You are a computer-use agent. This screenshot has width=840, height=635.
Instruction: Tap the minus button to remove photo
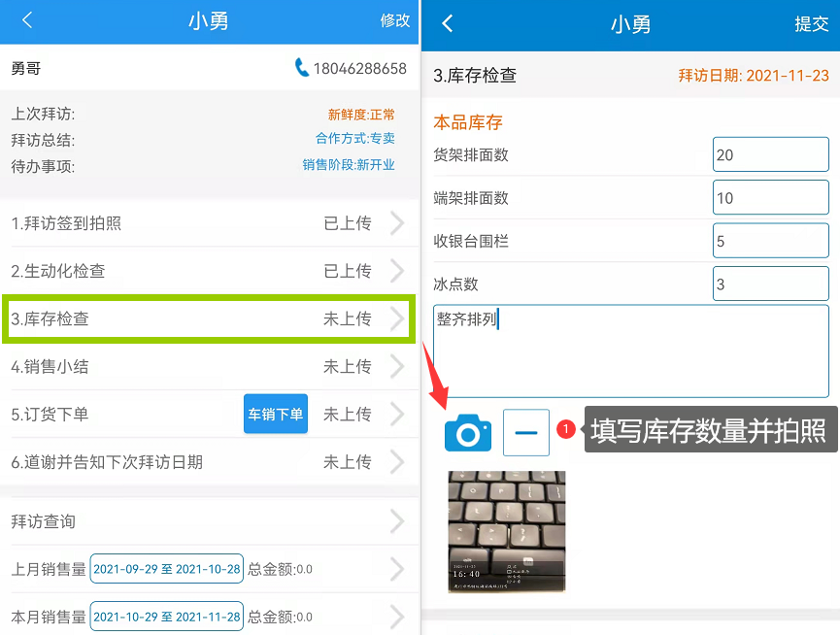click(526, 432)
